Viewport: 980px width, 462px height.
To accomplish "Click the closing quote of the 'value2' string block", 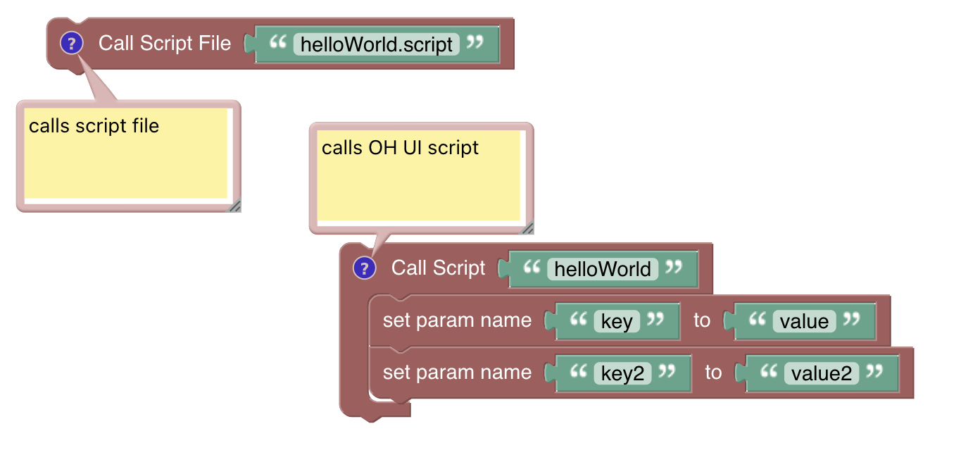I will 875,371.
